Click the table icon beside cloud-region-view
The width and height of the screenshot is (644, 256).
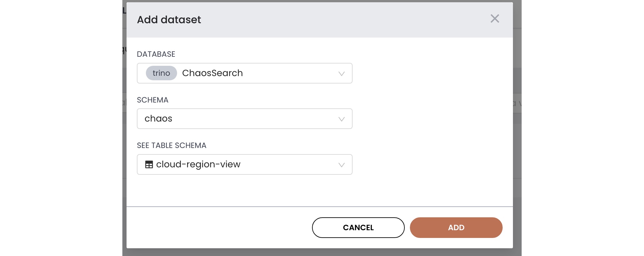[149, 164]
